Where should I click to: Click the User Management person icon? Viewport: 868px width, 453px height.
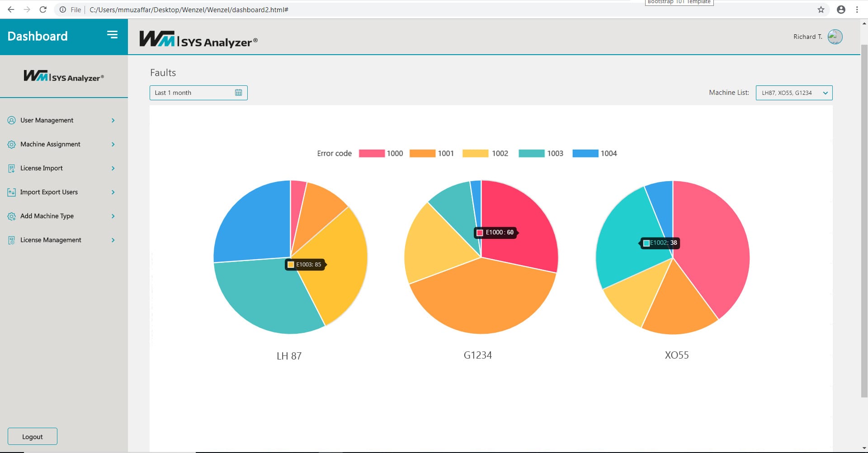12,120
